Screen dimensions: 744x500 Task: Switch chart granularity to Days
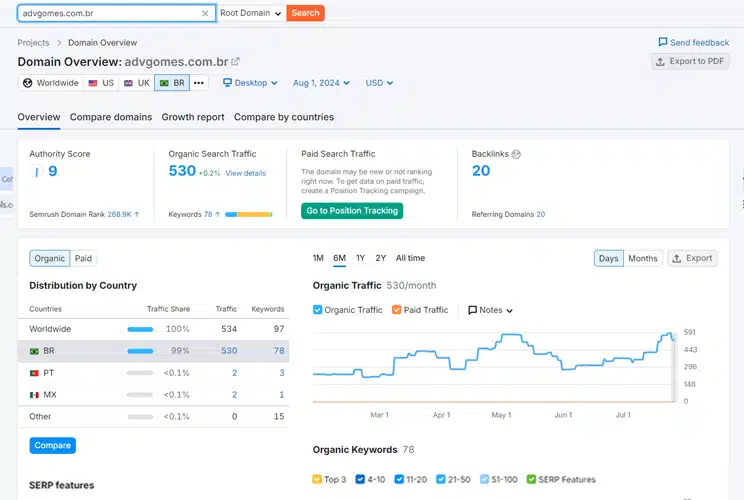click(609, 259)
